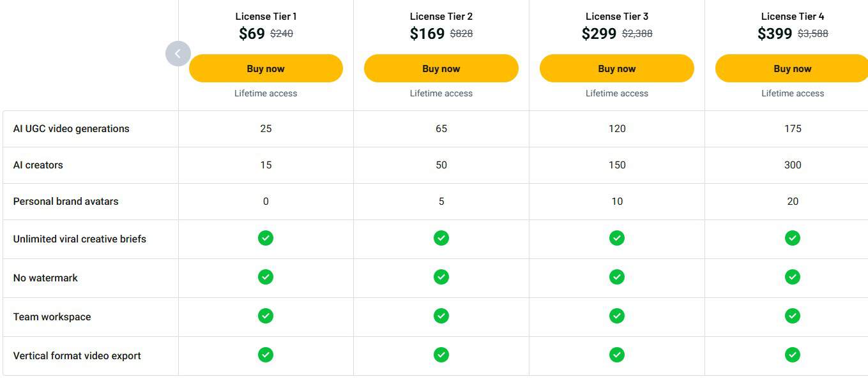Viewport: 868px width, 379px height.
Task: Click the green checkmark for Unlimited viral creative briefs Tier 1
Action: 265,238
